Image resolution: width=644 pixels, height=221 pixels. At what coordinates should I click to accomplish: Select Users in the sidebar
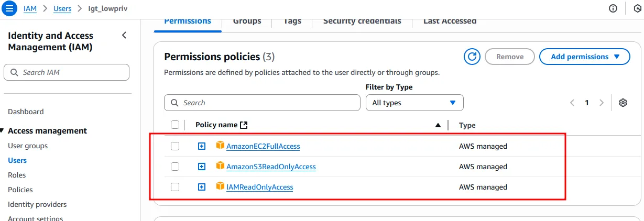17,160
